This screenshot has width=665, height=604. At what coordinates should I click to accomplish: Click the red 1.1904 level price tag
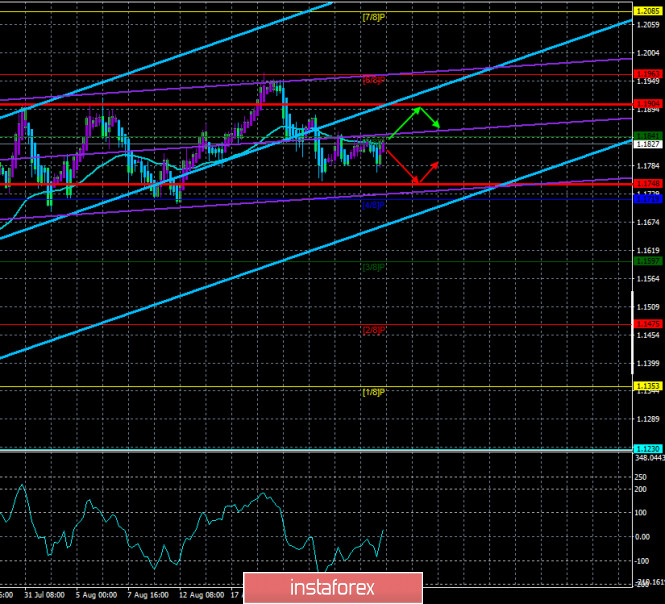pos(648,104)
